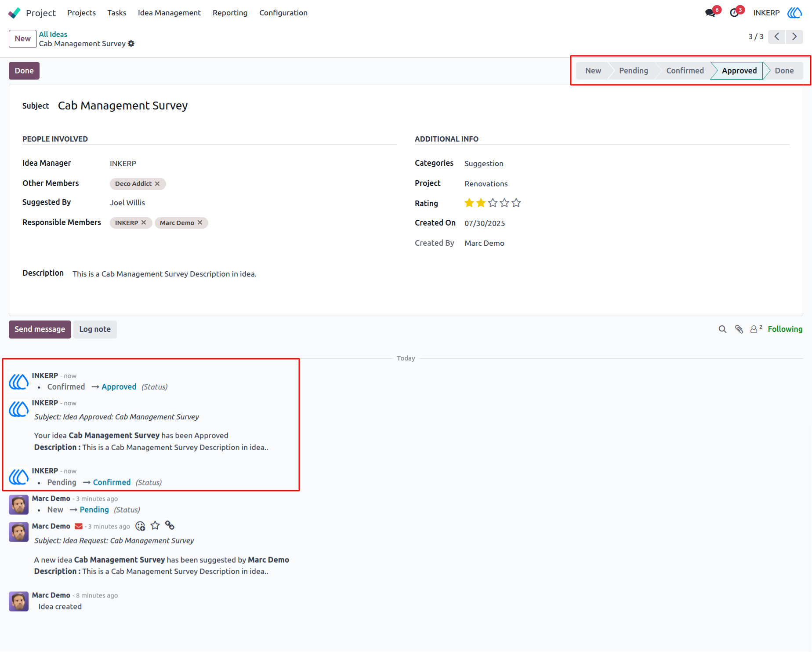Set rating to four stars
812x652 pixels.
coord(504,203)
